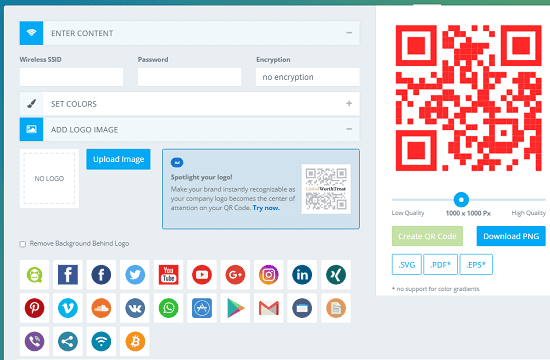Click the Wireless SSID input field

[x=71, y=77]
